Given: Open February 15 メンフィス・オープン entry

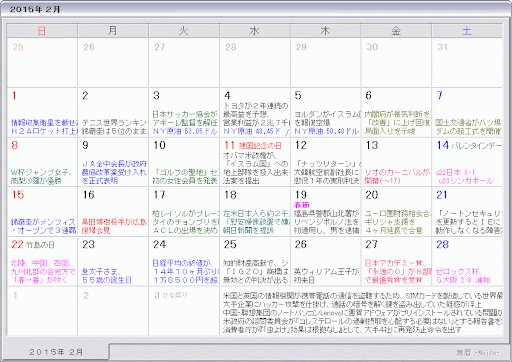Looking at the screenshot, I should (43, 226).
